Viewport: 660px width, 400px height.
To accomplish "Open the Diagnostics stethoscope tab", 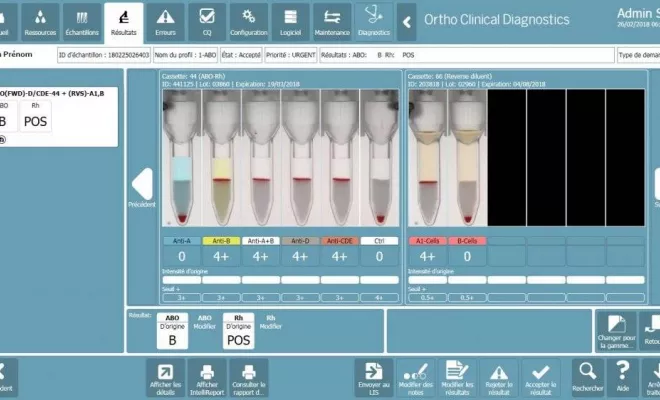I will 374,20.
